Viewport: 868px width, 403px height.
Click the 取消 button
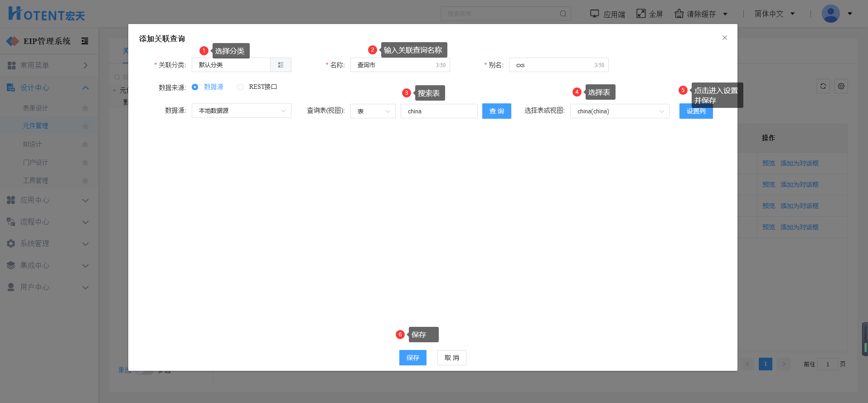click(452, 358)
